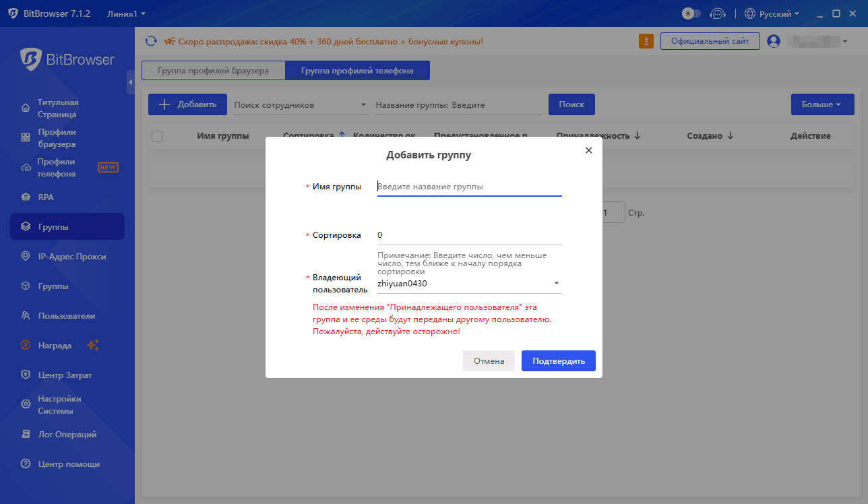Open Профили телефона in the sidebar
Viewport: 868px width, 504px height.
click(x=67, y=168)
